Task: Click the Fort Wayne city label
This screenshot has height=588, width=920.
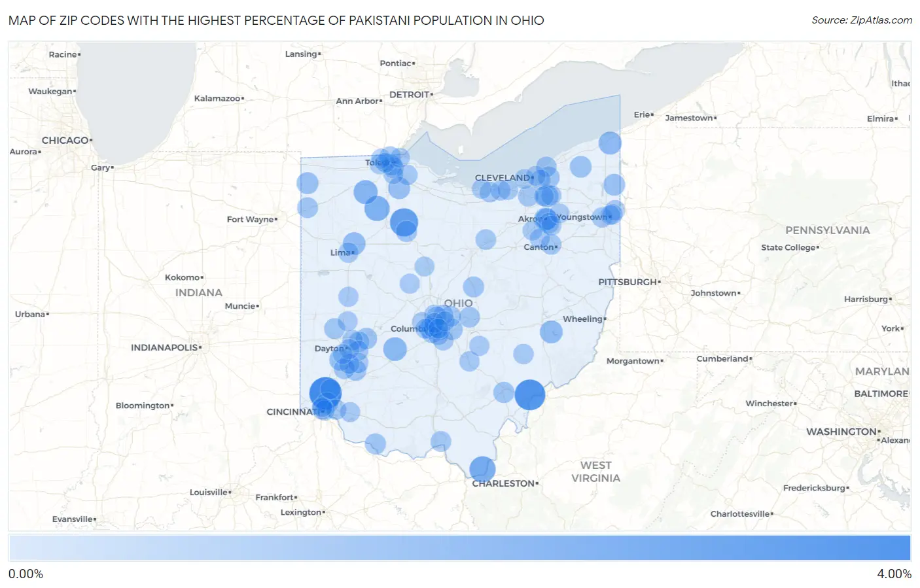Action: (x=251, y=219)
